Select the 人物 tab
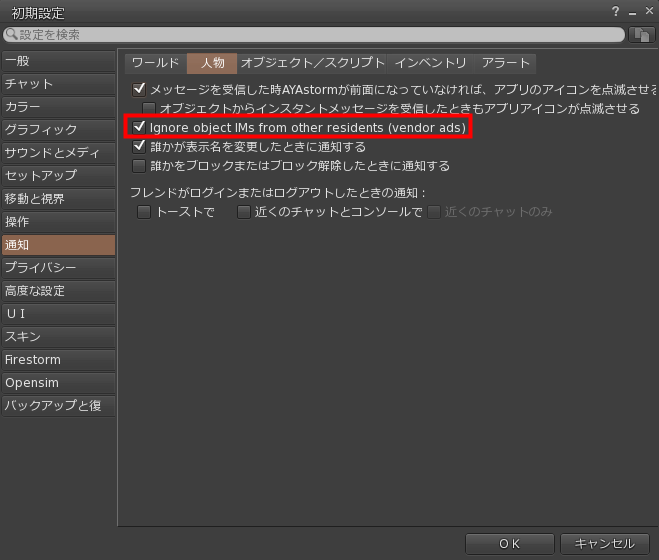Image resolution: width=659 pixels, height=560 pixels. pos(212,63)
